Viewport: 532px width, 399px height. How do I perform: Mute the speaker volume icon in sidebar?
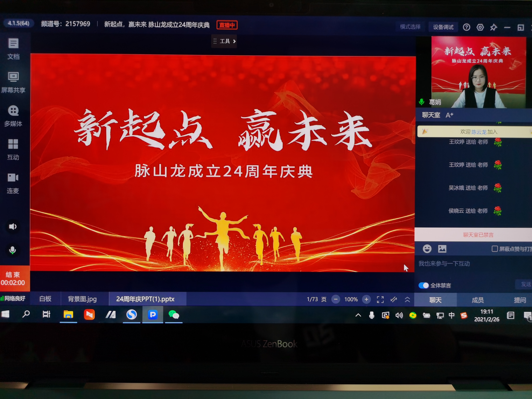coord(13,227)
